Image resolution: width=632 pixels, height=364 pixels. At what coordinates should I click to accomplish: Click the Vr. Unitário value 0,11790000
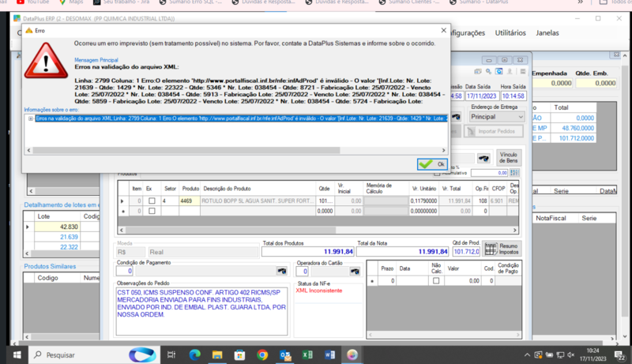(x=423, y=201)
